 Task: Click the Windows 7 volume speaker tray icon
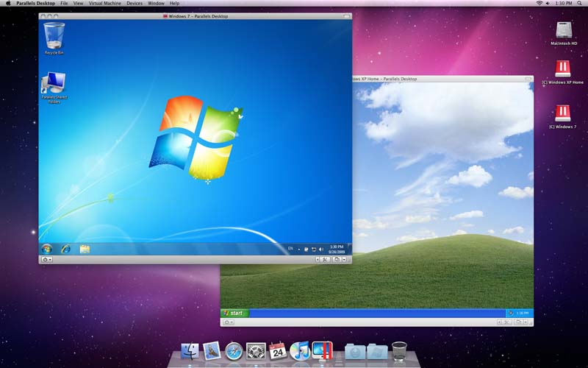point(321,250)
